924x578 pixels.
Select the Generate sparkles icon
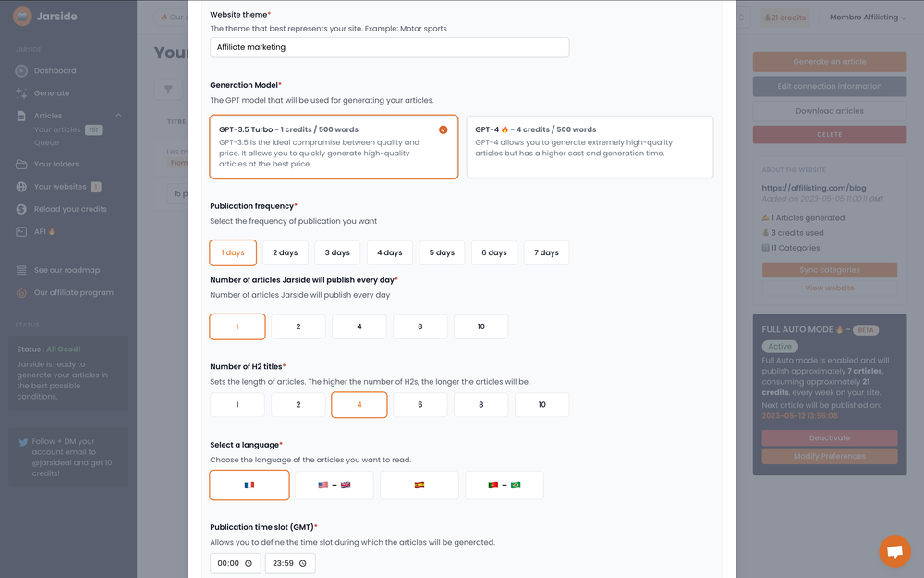(20, 92)
